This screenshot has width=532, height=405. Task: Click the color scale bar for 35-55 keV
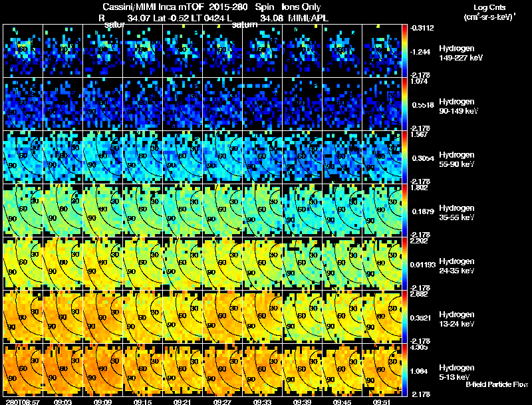(404, 210)
